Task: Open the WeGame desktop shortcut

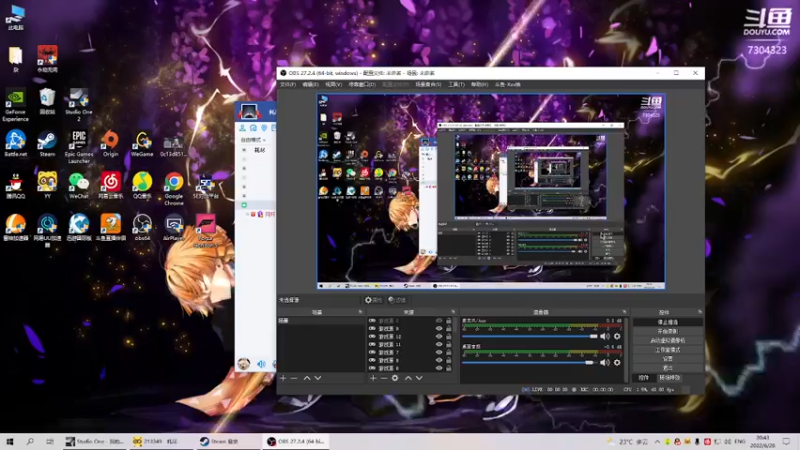Action: [142, 143]
